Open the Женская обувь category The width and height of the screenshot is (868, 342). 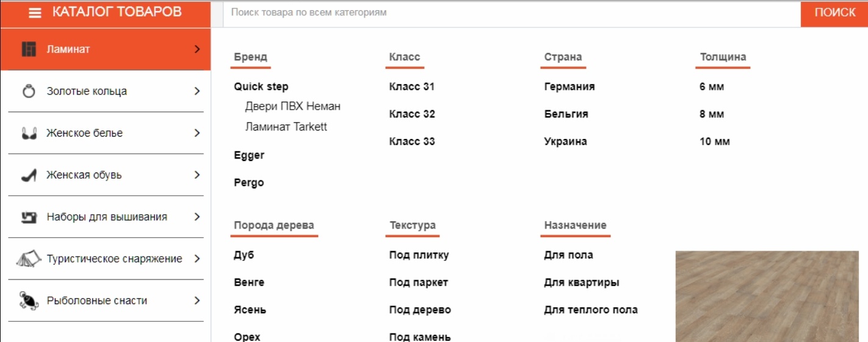tap(84, 175)
